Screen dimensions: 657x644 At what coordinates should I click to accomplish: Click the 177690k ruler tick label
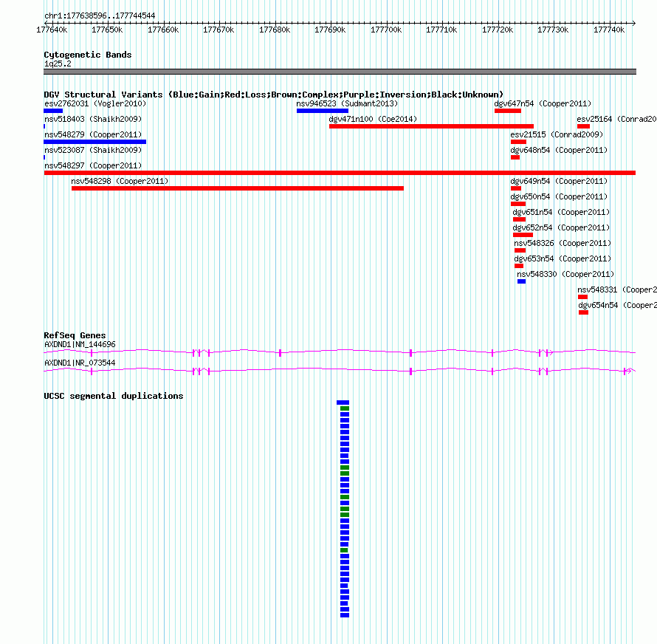[x=330, y=30]
